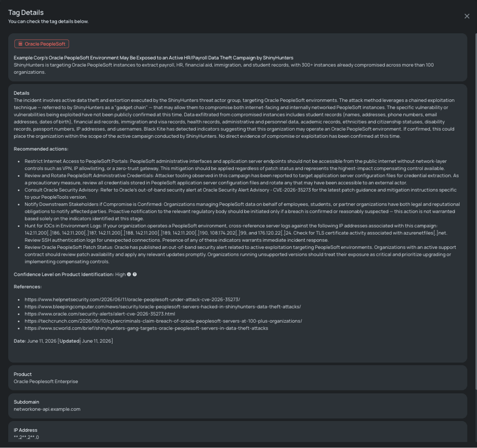This screenshot has height=448, width=477.
Task: Click the Oracle PeopleSoft tag database icon
Action: pyautogui.click(x=20, y=44)
